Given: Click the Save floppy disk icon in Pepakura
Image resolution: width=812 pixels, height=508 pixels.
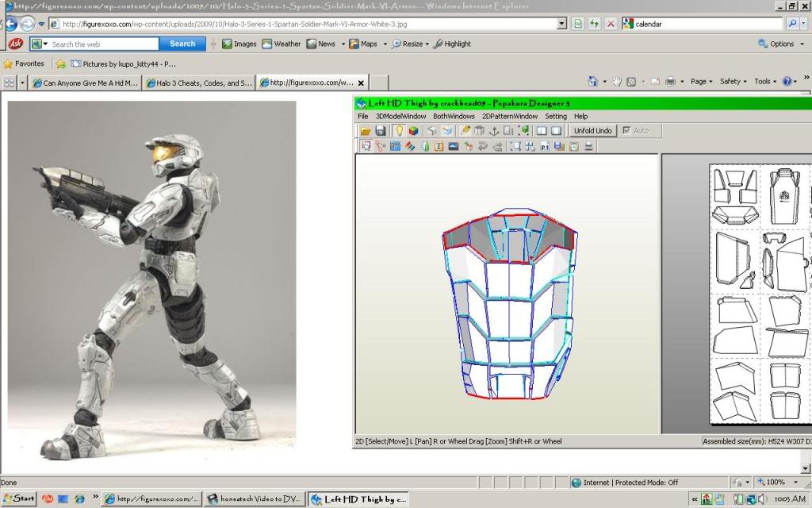Looking at the screenshot, I should [380, 131].
